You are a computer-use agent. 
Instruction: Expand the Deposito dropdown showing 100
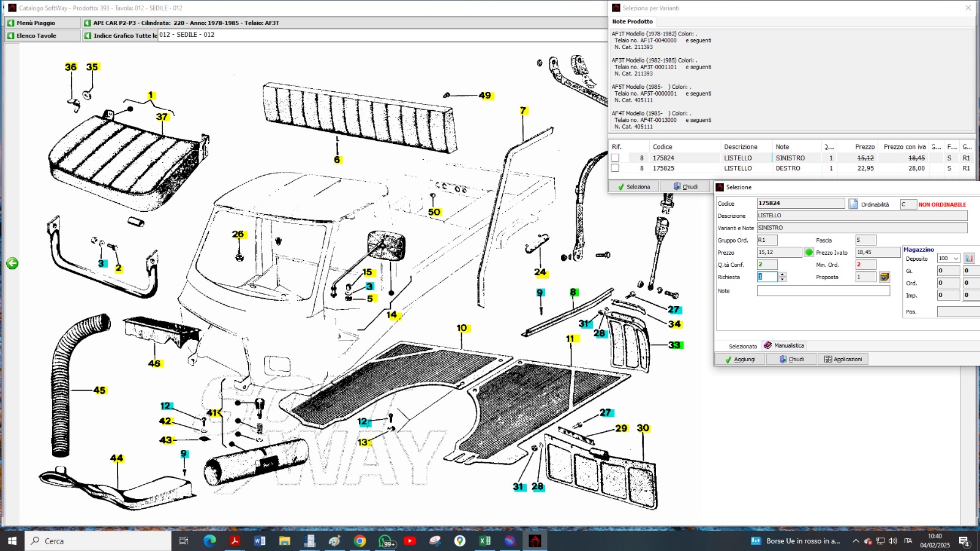pos(956,258)
